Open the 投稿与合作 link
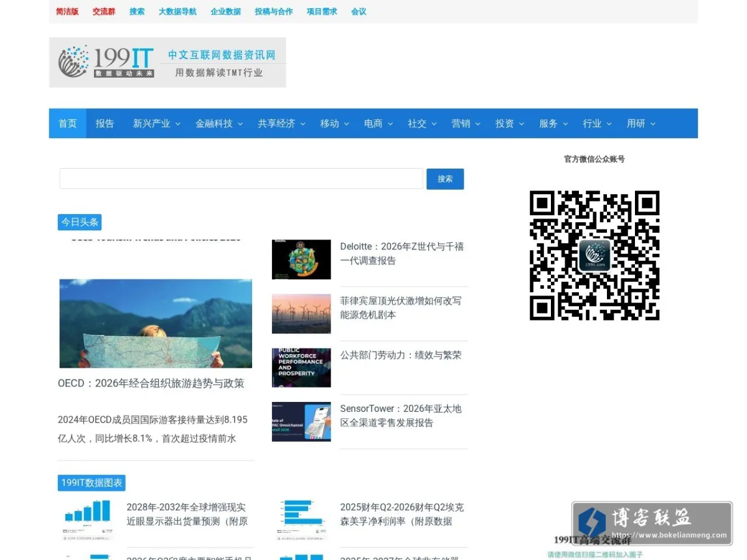This screenshot has width=747, height=560. tap(273, 11)
